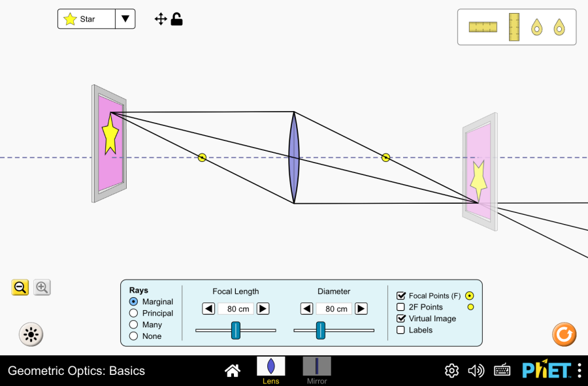Click the left arrow to decrease Diameter
This screenshot has height=386, width=588.
pyautogui.click(x=306, y=308)
